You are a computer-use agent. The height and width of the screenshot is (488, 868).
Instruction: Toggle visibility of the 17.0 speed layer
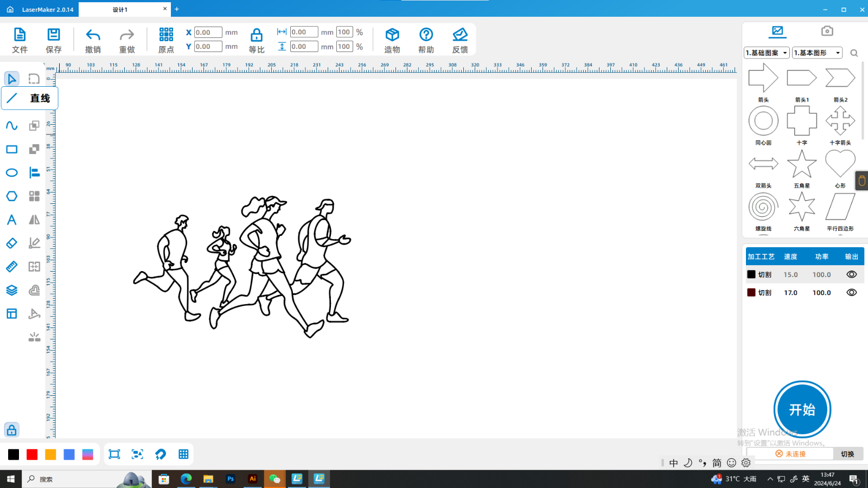(x=851, y=292)
